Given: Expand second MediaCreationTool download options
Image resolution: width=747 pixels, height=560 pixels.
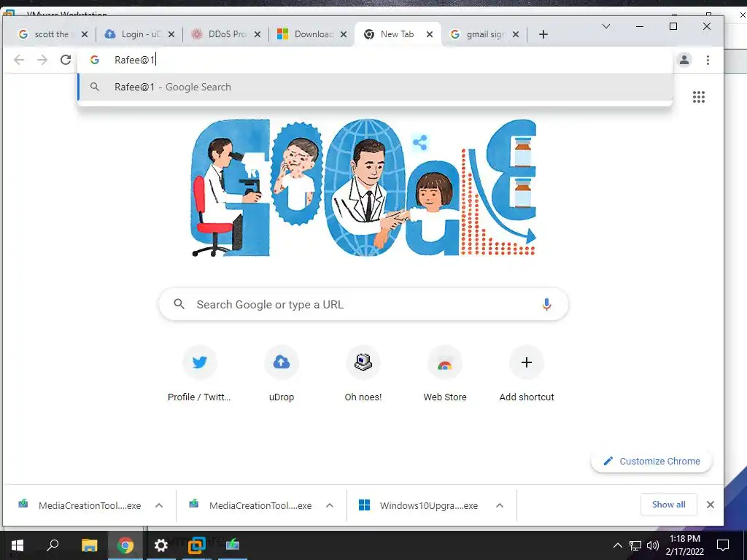Looking at the screenshot, I should (330, 506).
